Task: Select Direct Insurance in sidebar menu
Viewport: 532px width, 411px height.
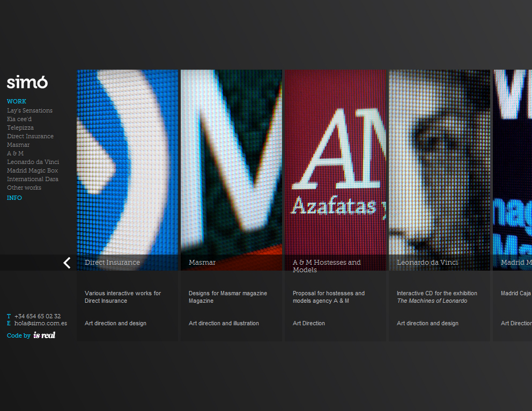Action: 30,136
